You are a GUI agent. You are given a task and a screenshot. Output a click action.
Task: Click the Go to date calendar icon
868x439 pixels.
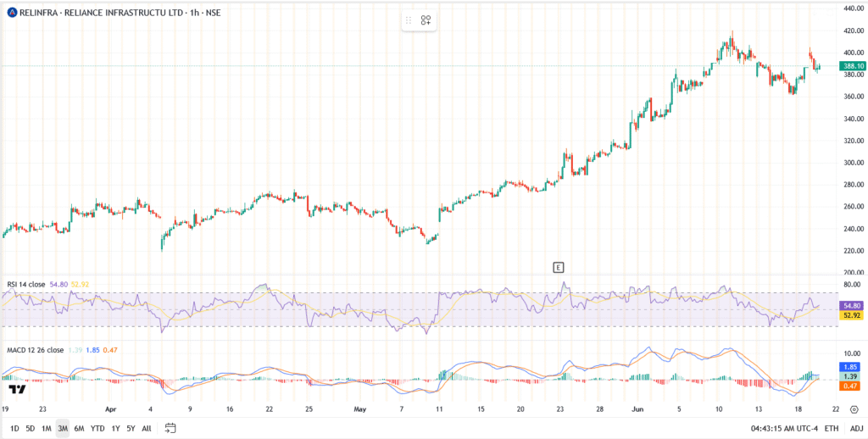[170, 428]
